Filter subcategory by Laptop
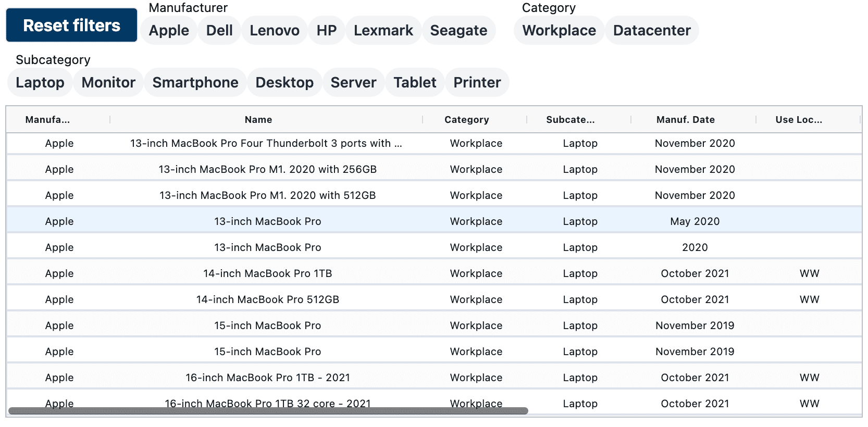Image resolution: width=868 pixels, height=427 pixels. pos(40,82)
